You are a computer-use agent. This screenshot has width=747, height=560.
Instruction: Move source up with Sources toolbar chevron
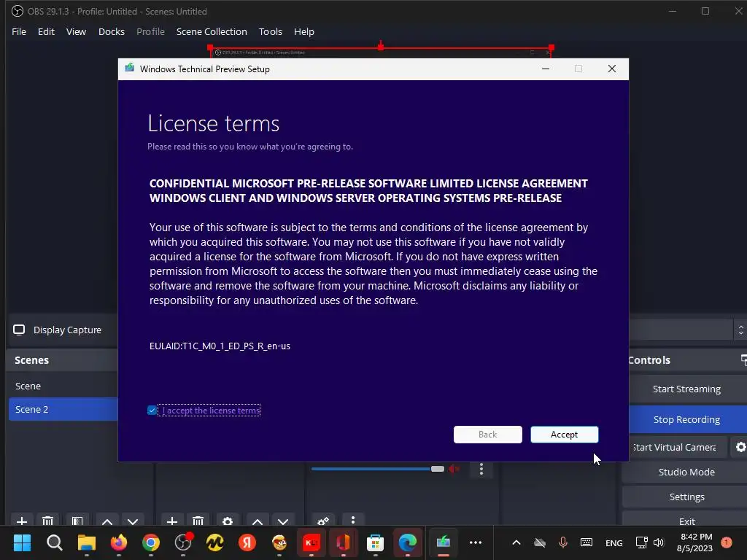pyautogui.click(x=258, y=521)
